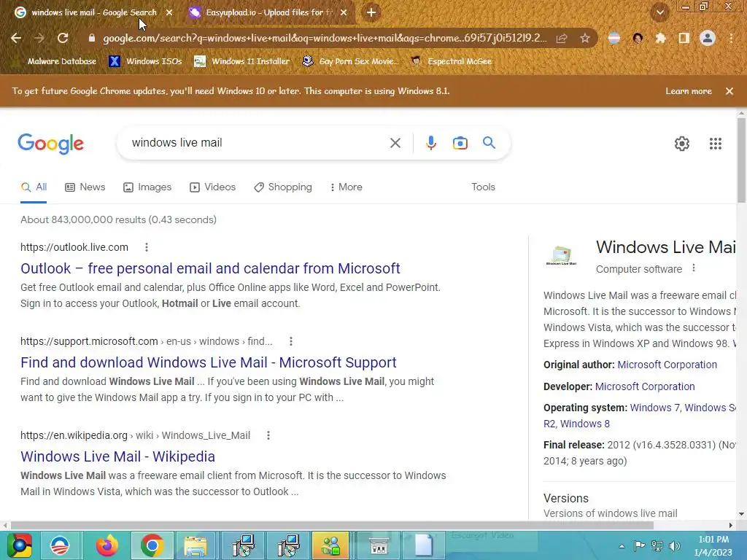Open Chrome three-dot menu
The height and width of the screenshot is (560, 747).
[x=731, y=38]
